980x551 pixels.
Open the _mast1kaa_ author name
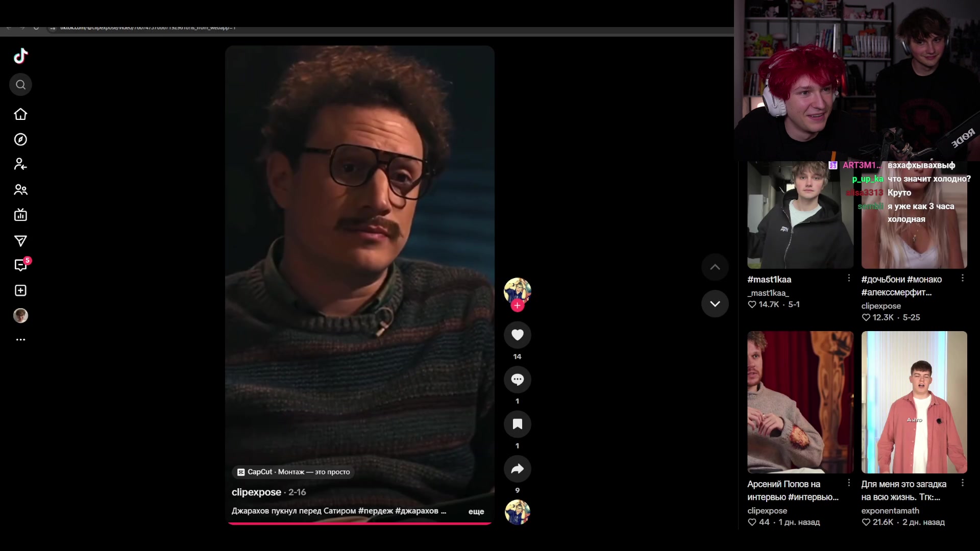[x=768, y=293]
